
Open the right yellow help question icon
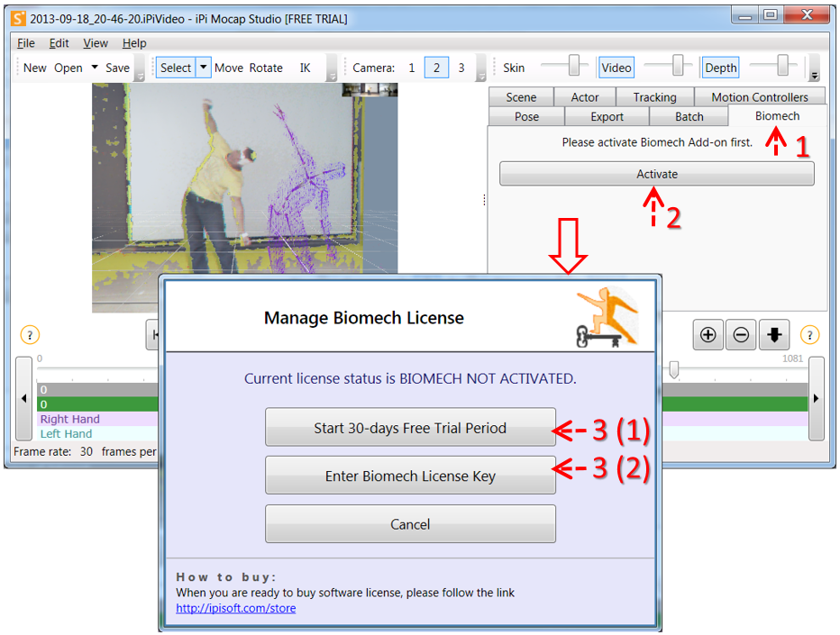(809, 335)
